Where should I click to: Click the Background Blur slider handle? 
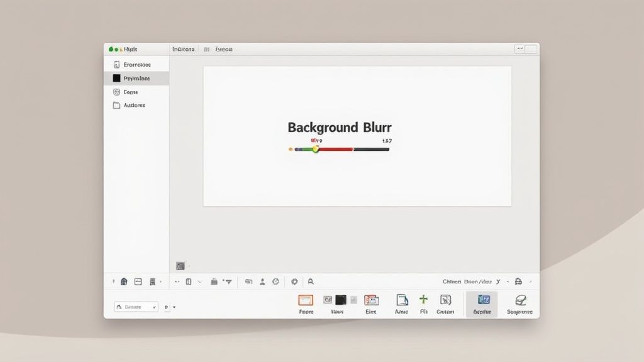[x=316, y=149]
